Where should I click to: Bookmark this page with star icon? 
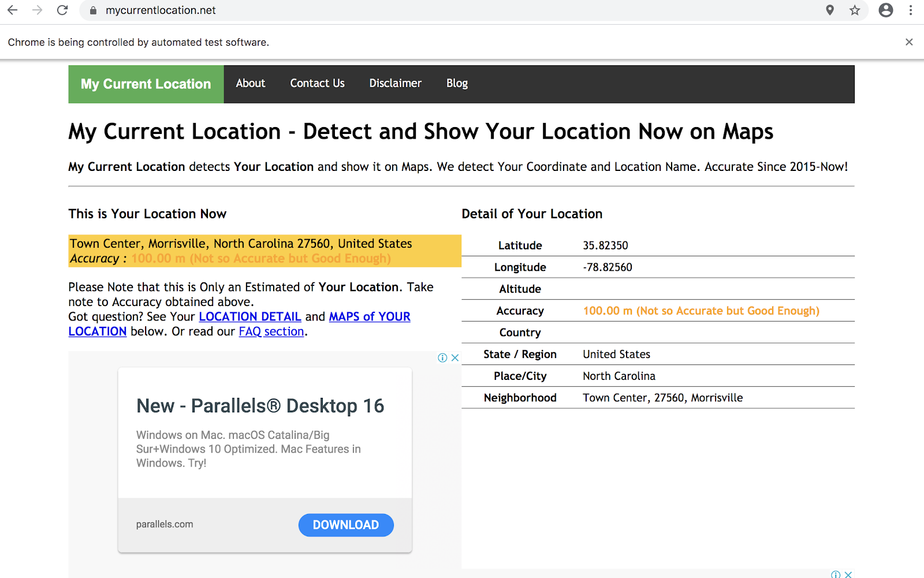point(855,10)
